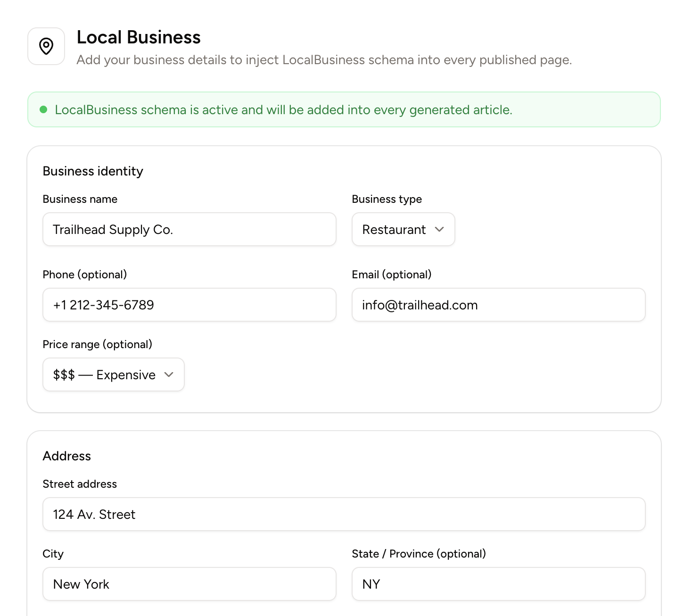Open the Price range dropdown showing Expensive

point(114,375)
